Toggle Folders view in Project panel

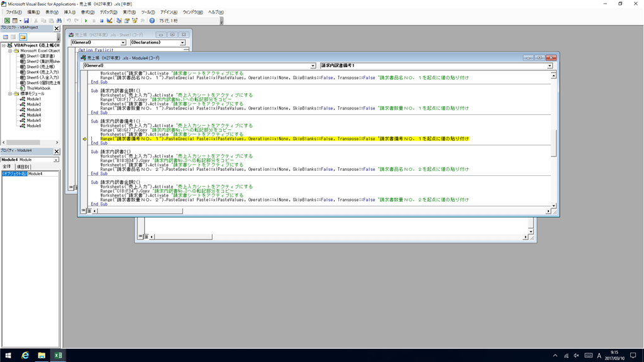(x=23, y=37)
